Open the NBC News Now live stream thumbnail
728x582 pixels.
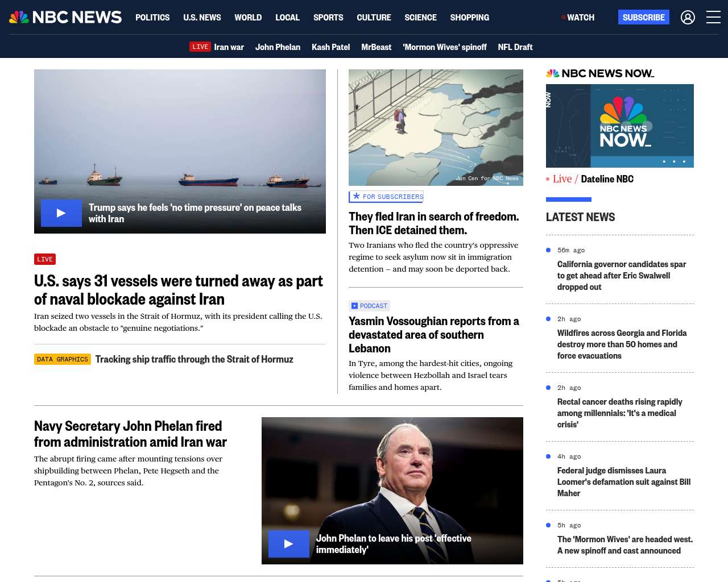click(x=619, y=126)
